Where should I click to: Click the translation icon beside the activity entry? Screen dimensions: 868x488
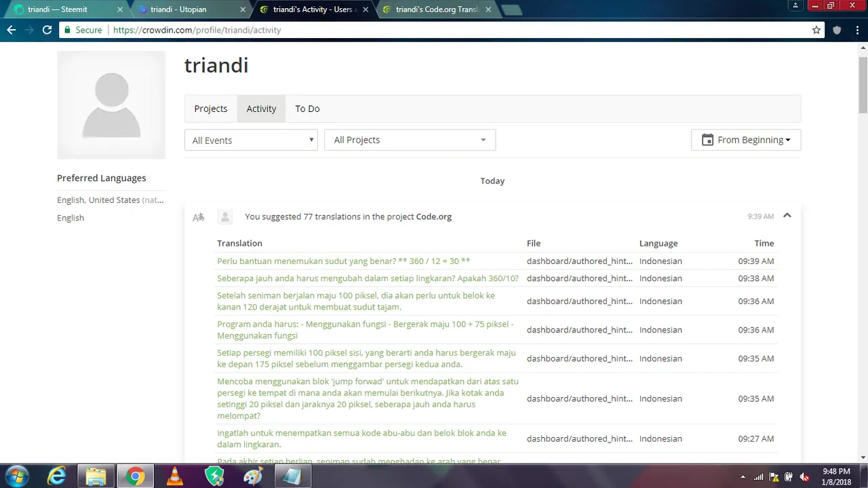[198, 217]
